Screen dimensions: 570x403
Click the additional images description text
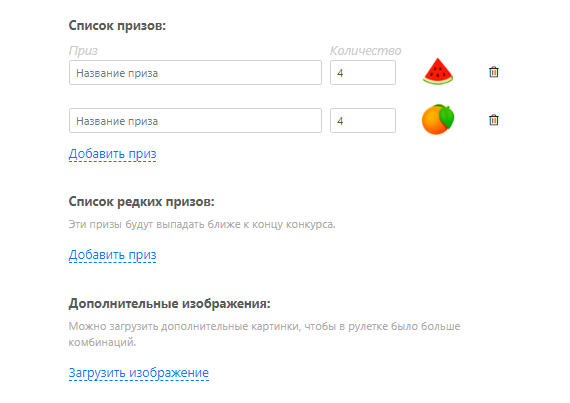[x=264, y=334]
